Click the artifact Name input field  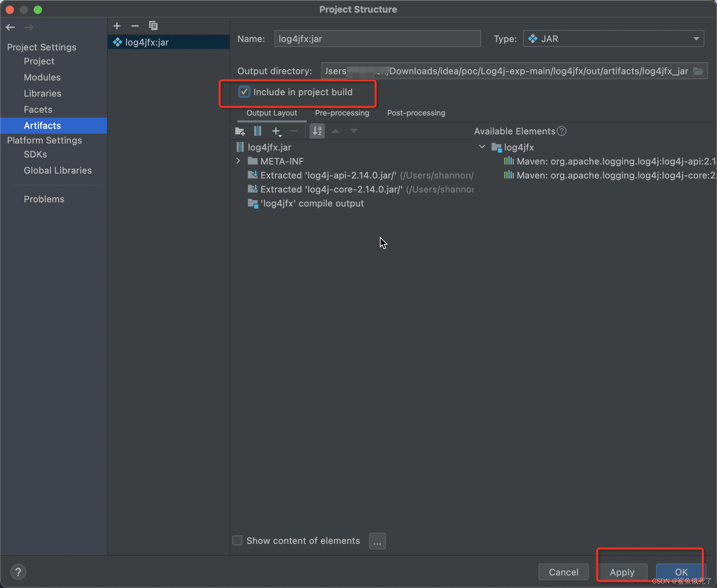(x=377, y=39)
